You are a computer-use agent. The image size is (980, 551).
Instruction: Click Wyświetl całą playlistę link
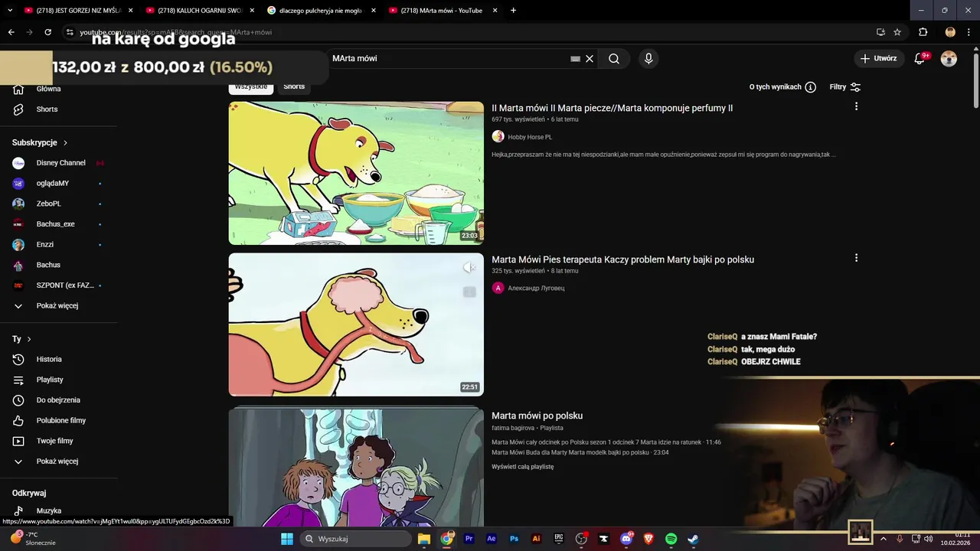(x=522, y=467)
